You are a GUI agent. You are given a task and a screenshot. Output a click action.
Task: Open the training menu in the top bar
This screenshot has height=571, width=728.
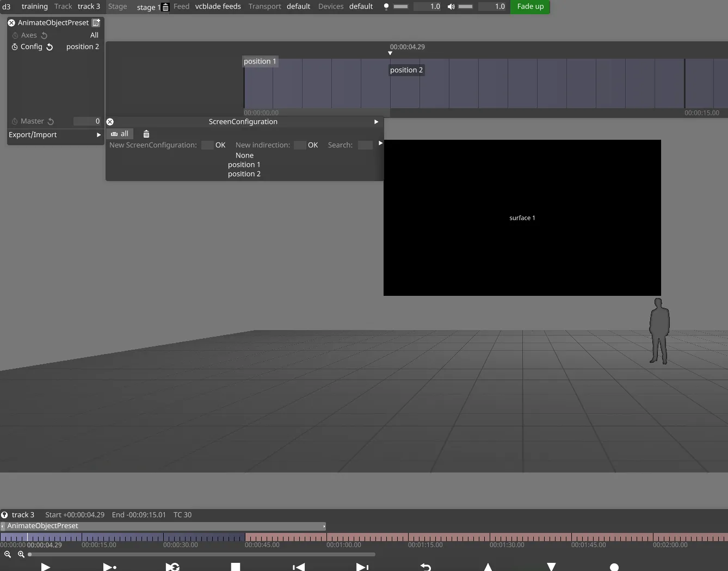point(34,7)
